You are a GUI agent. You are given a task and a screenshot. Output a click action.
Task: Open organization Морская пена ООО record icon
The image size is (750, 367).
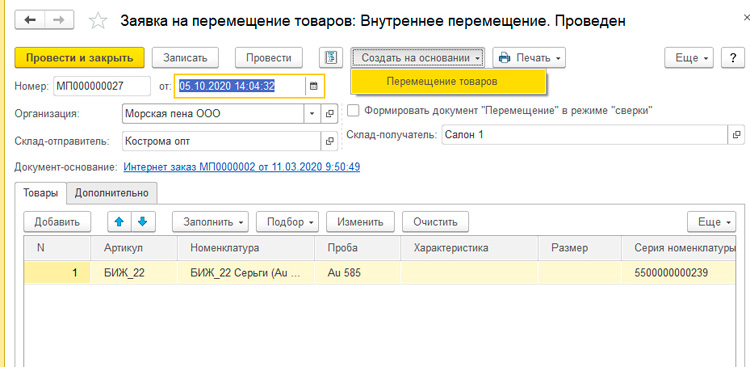(330, 114)
